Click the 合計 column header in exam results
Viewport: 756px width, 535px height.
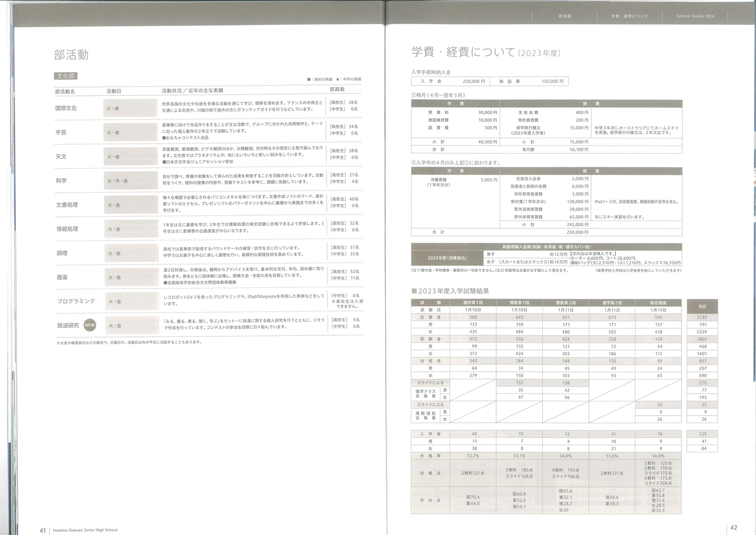[x=702, y=306]
